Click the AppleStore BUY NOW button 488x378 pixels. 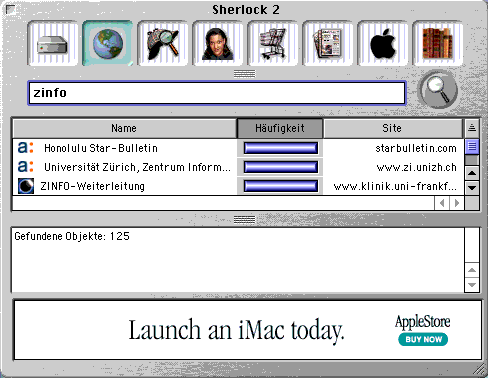(423, 339)
